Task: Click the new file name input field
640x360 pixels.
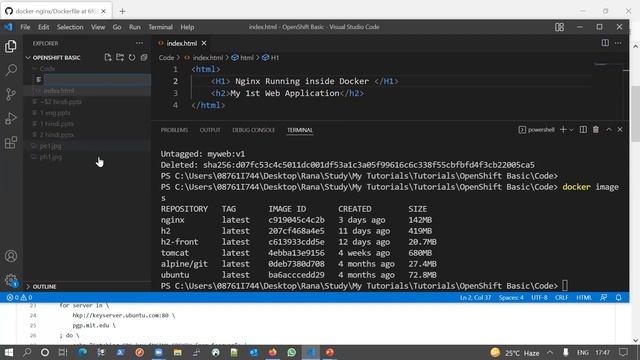Action: 97,80
